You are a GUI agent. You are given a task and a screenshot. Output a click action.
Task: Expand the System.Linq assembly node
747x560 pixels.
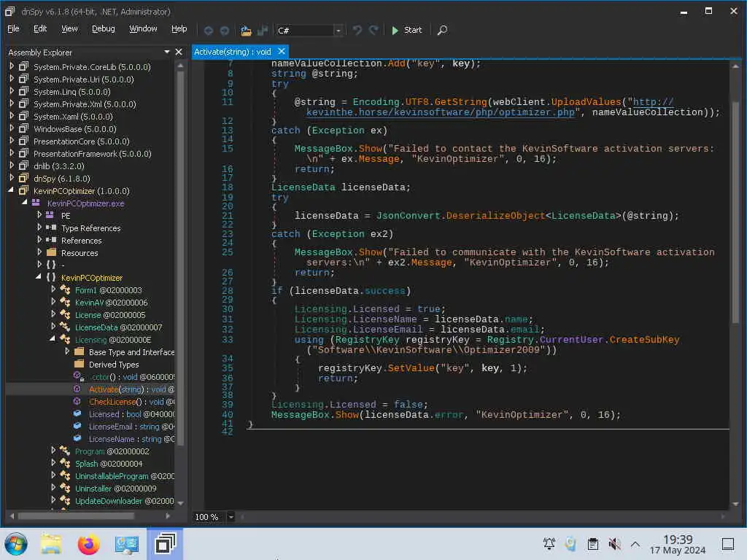(12, 91)
